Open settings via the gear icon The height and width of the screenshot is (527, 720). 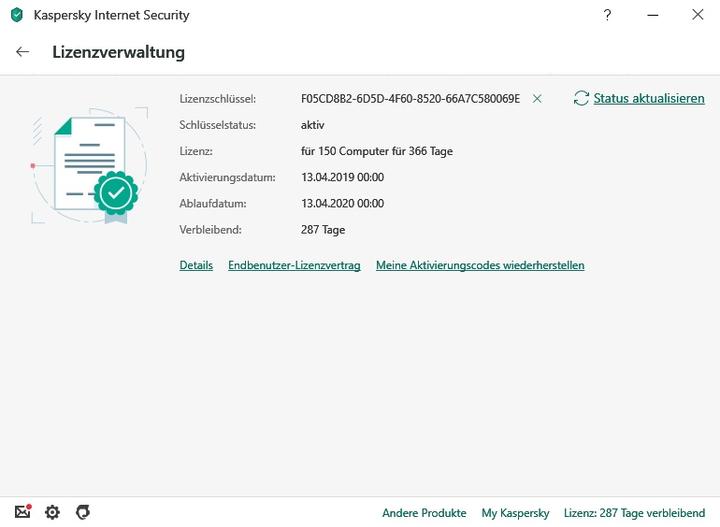[x=52, y=512]
